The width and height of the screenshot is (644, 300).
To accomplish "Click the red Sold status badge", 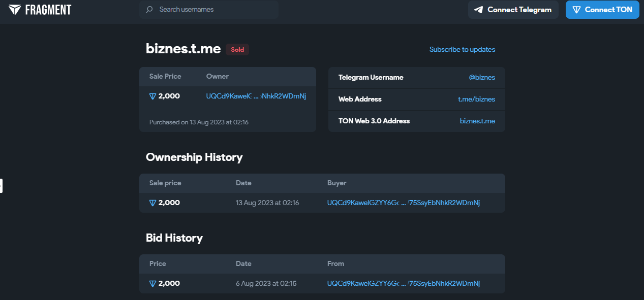I will (237, 50).
